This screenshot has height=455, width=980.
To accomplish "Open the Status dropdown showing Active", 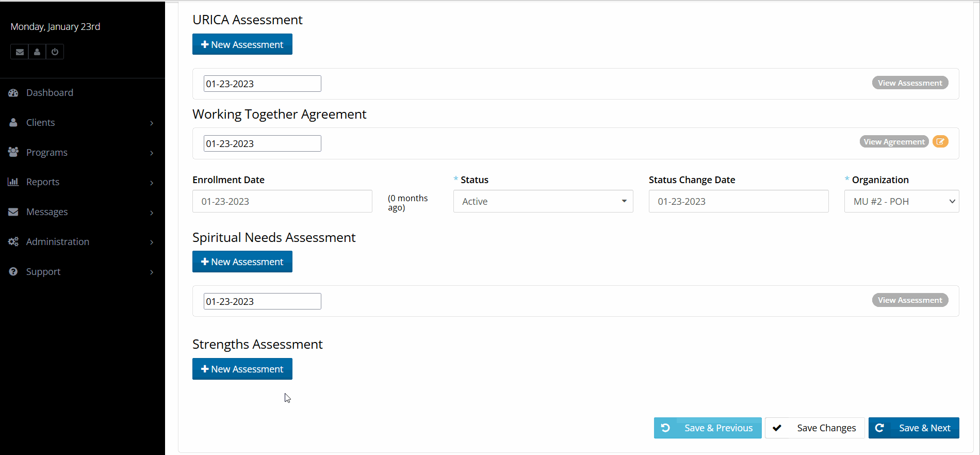I will [543, 201].
